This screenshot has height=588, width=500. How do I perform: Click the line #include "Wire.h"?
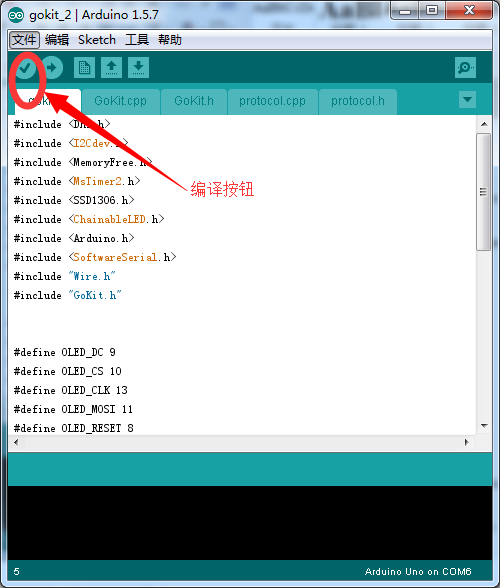[65, 276]
